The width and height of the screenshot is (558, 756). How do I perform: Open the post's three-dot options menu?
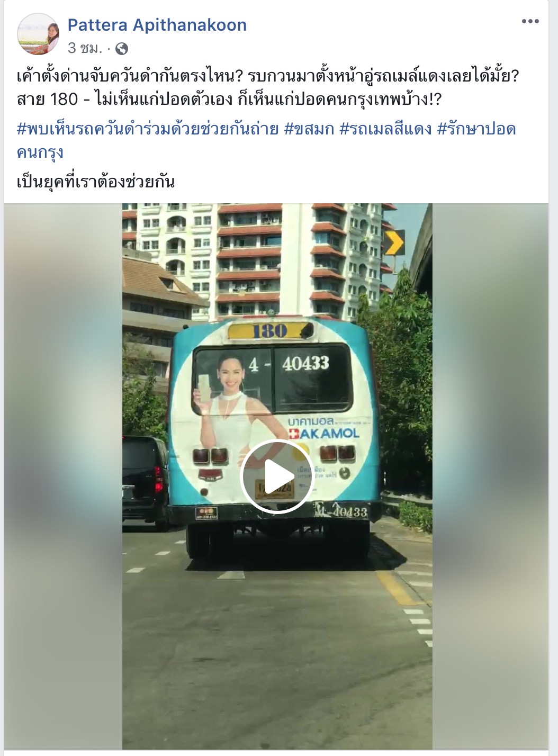(x=530, y=22)
